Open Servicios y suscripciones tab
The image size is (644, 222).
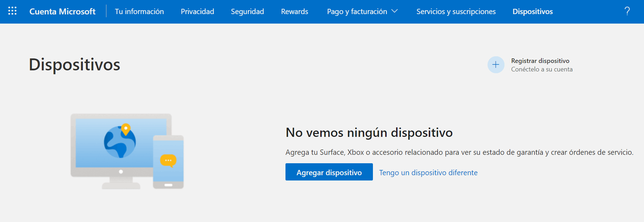point(456,12)
